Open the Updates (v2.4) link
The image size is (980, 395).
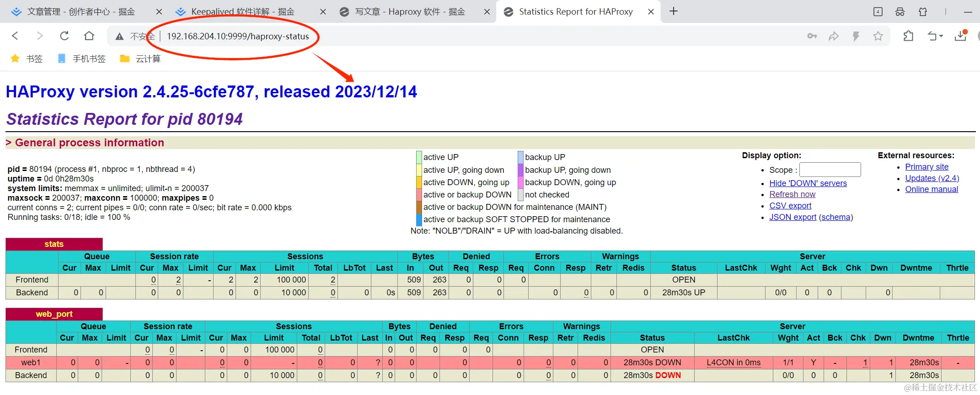tap(932, 178)
